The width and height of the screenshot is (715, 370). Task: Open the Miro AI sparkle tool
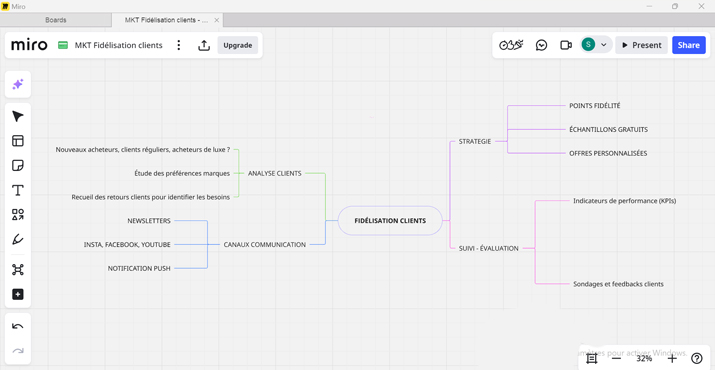pos(18,84)
